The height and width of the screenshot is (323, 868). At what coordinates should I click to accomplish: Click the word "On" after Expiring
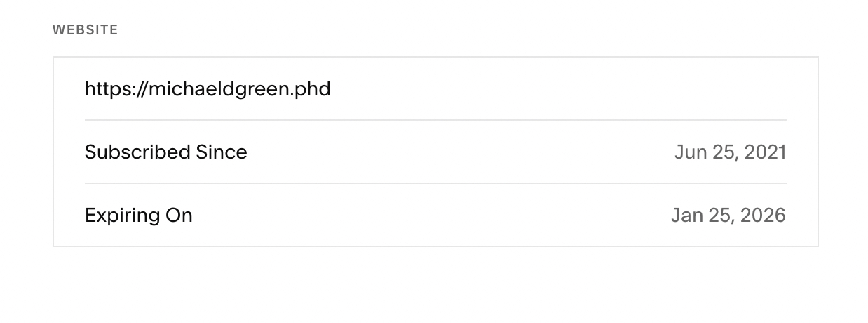coord(179,216)
